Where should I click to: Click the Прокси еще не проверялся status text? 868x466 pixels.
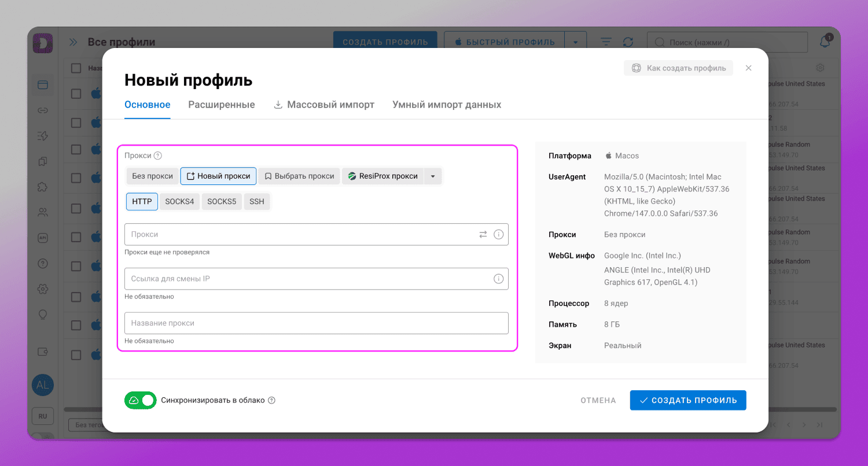click(167, 252)
